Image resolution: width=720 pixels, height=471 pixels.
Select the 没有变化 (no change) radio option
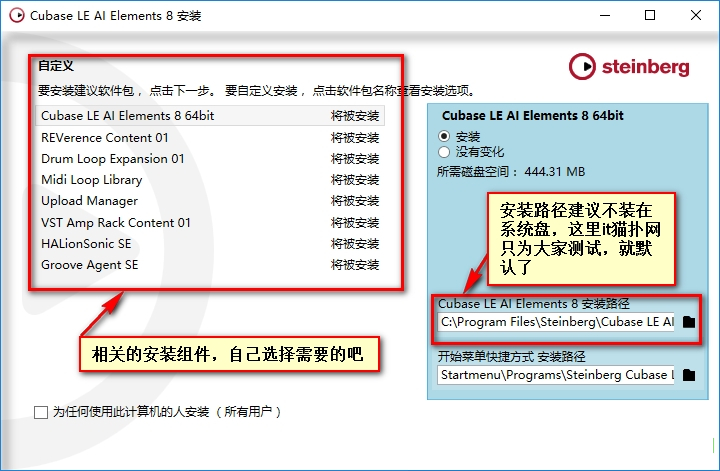pyautogui.click(x=444, y=152)
